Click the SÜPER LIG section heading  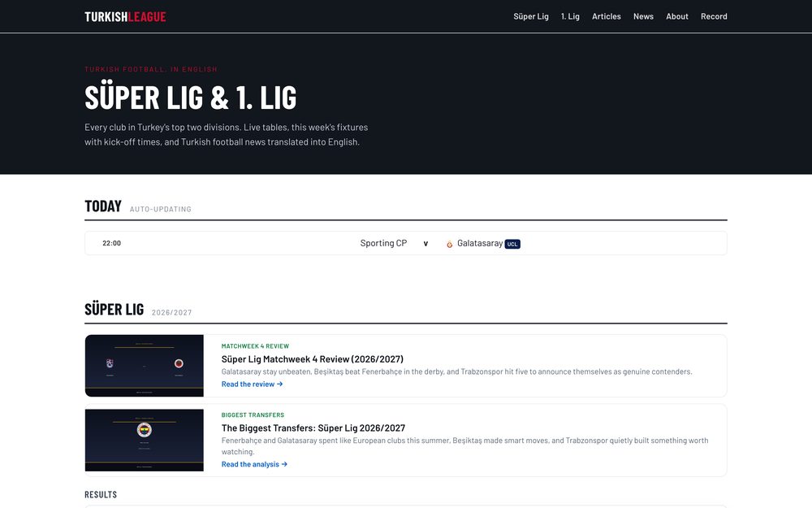114,310
